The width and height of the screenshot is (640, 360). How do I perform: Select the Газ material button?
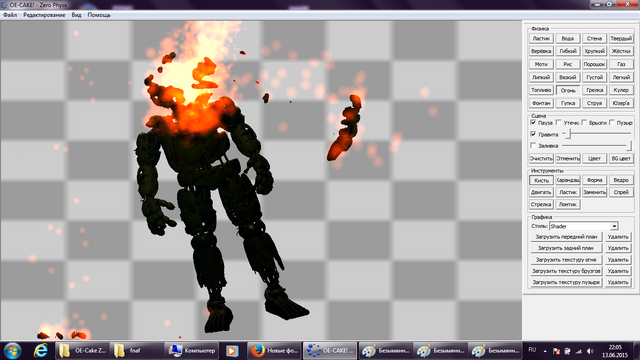(621, 64)
